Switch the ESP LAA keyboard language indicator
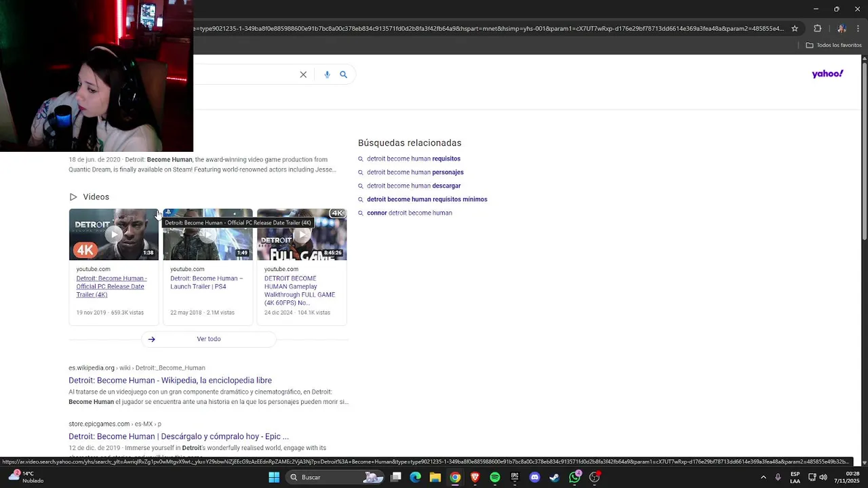Image resolution: width=868 pixels, height=488 pixels. click(795, 477)
